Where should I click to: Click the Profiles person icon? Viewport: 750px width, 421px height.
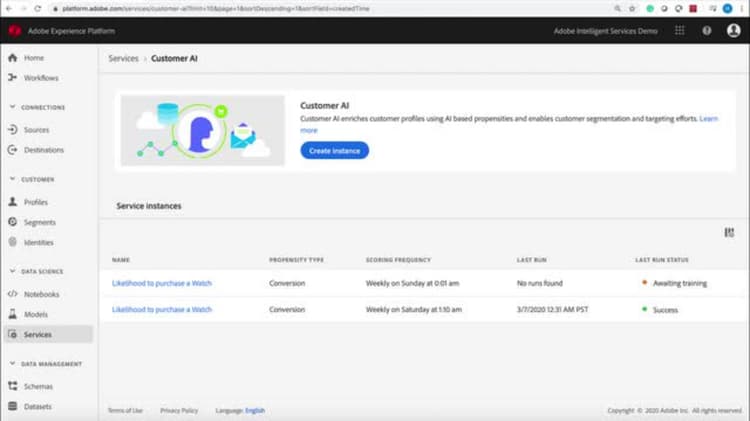tap(13, 202)
